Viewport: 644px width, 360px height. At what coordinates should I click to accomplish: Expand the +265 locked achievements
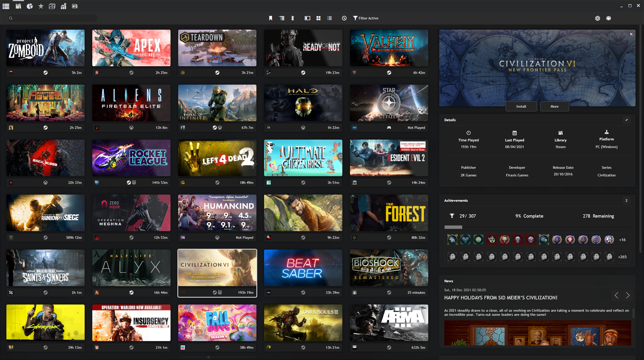tap(622, 257)
